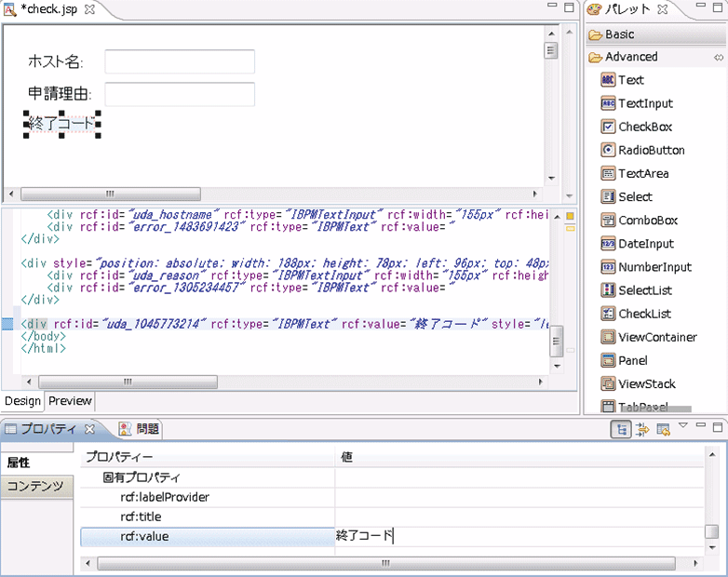728x577 pixels.
Task: Select the DateInput palette component
Action: tap(637, 244)
